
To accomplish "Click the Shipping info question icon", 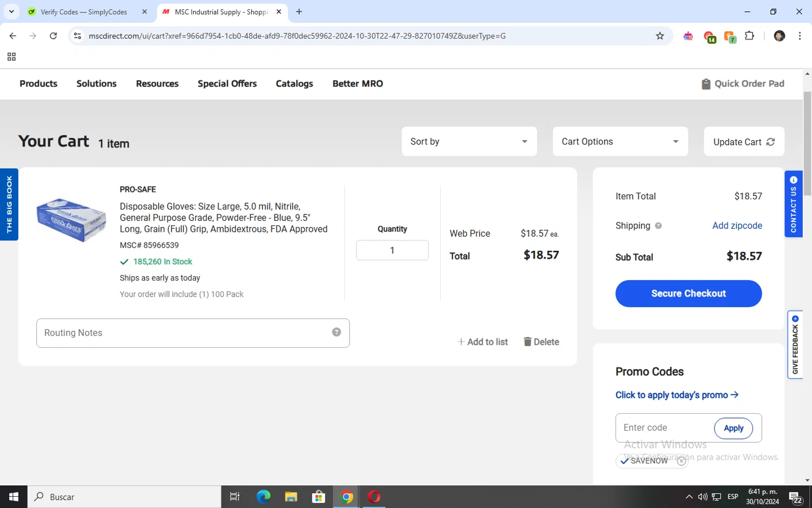I will 658,226.
